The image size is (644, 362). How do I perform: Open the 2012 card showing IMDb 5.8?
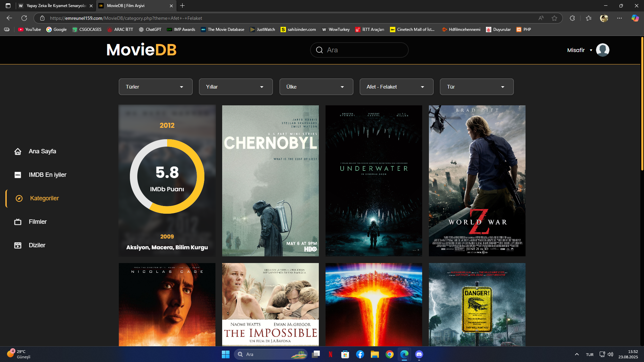[x=167, y=181]
